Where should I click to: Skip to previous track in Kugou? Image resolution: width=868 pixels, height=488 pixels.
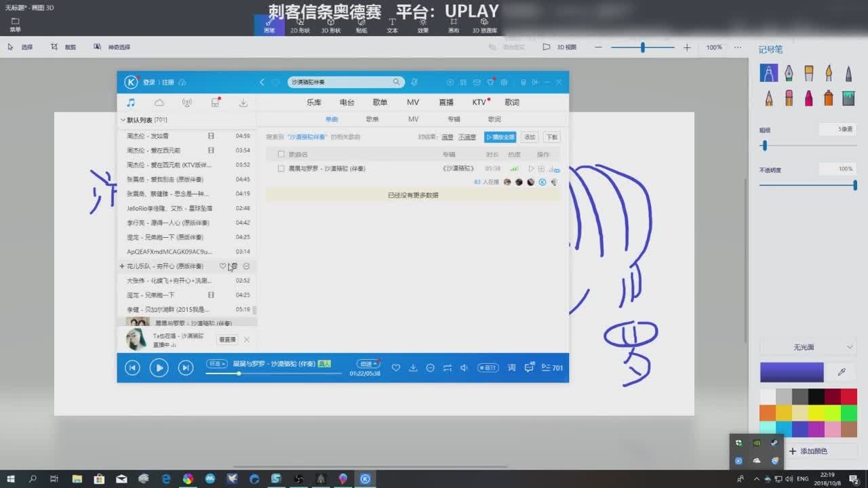pos(132,367)
